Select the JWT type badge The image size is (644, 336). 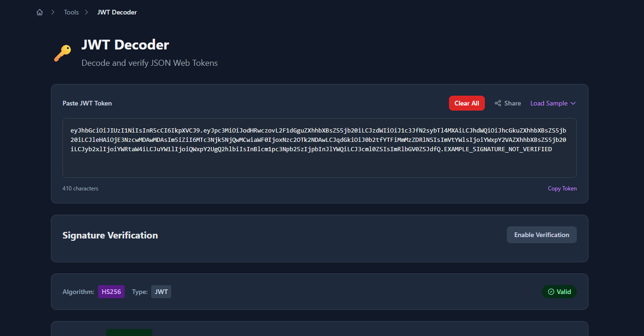pos(161,291)
